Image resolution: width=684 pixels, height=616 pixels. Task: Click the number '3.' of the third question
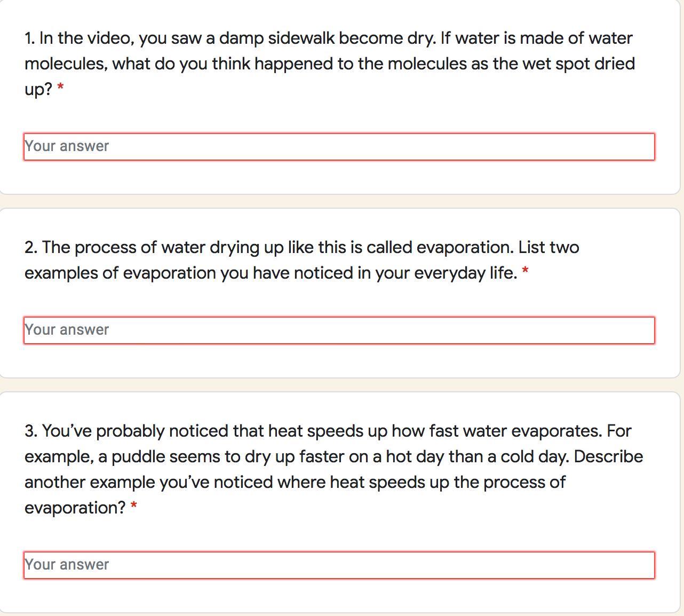(31, 431)
